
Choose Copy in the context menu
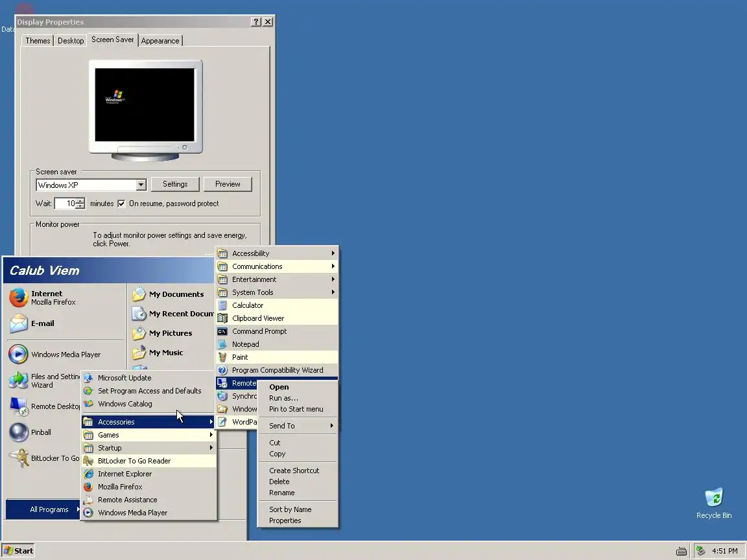298,454
